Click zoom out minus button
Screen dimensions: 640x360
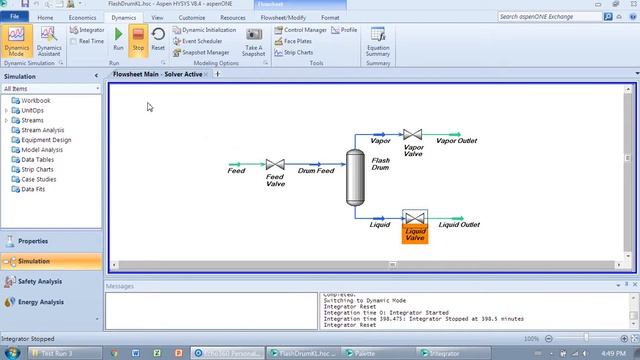(548, 339)
